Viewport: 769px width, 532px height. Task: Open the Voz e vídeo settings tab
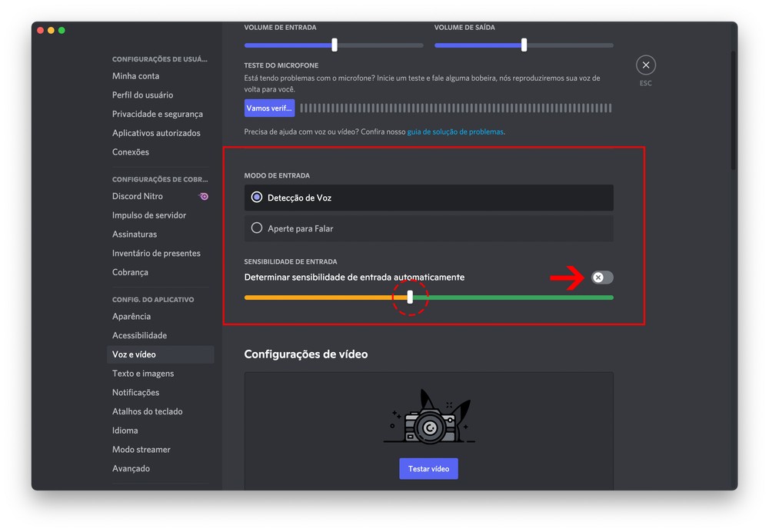134,354
